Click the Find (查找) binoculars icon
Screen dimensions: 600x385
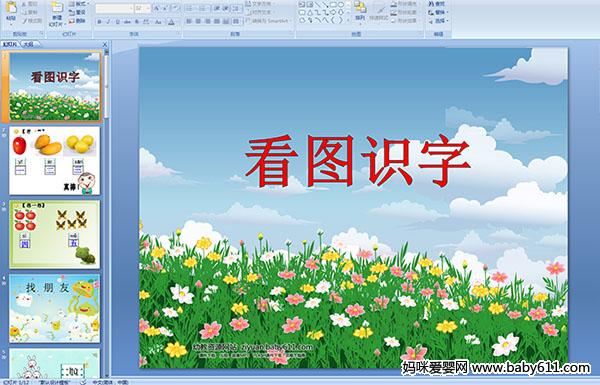click(x=431, y=4)
